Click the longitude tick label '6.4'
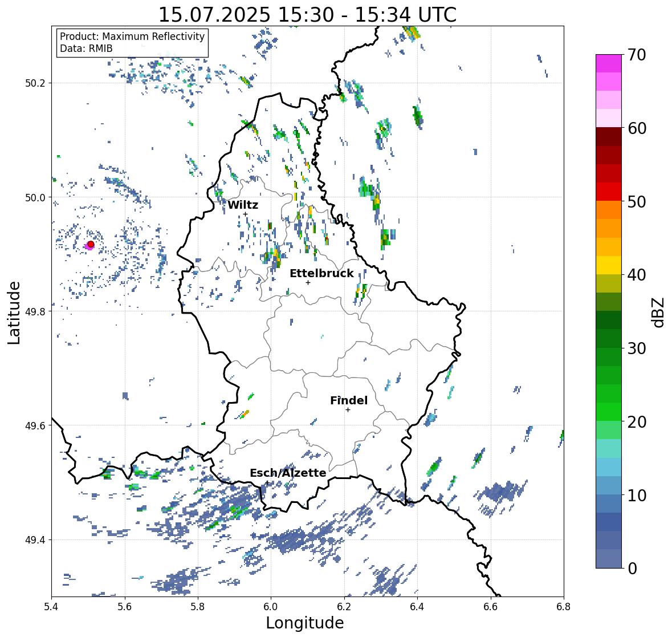 coord(417,606)
